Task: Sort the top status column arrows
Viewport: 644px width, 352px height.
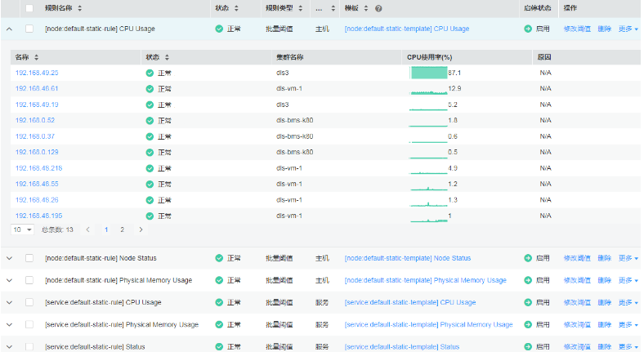Action: (x=236, y=8)
